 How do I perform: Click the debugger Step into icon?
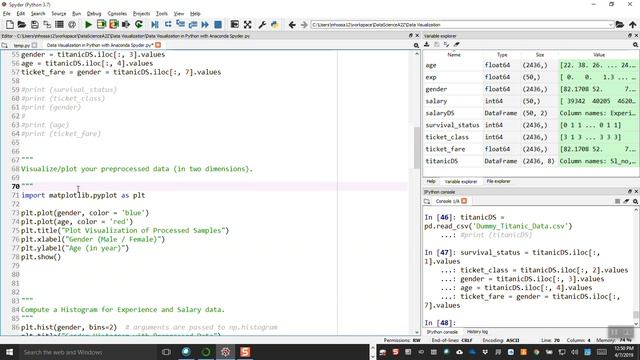coord(180,24)
